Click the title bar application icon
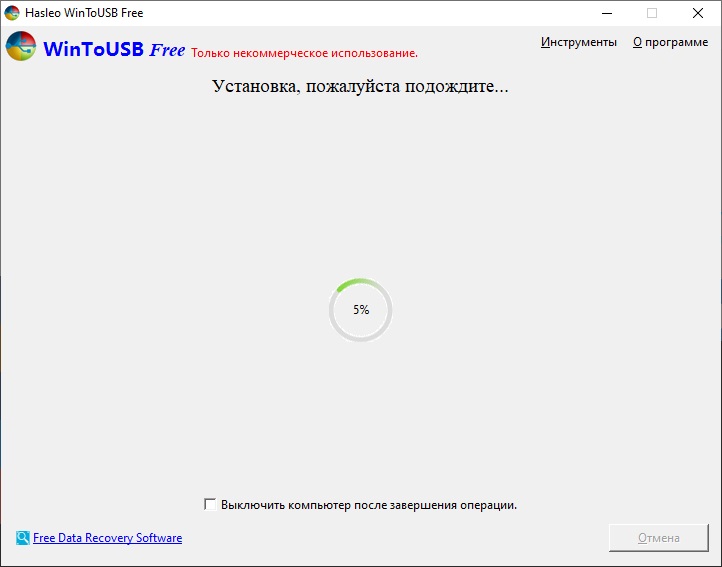722x567 pixels. pyautogui.click(x=12, y=13)
